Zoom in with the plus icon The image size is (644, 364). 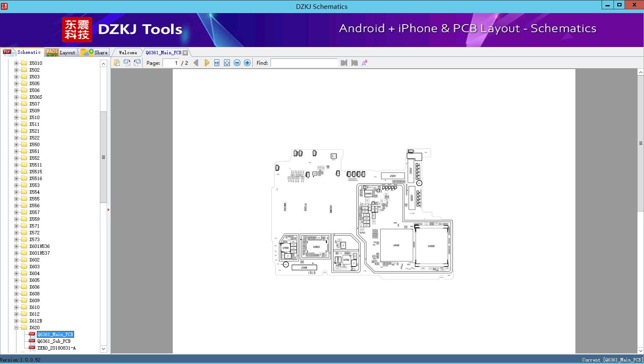247,63
